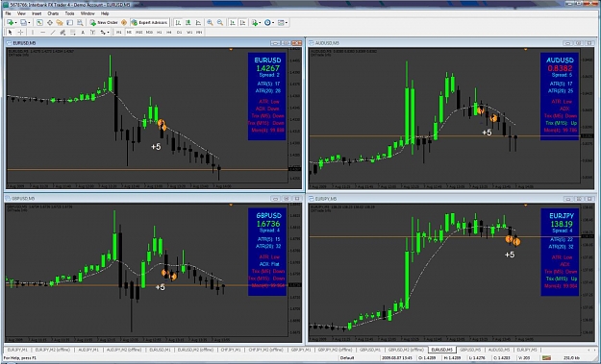
Task: Switch to the AUDUSD,M5 chart tab
Action: [x=499, y=350]
